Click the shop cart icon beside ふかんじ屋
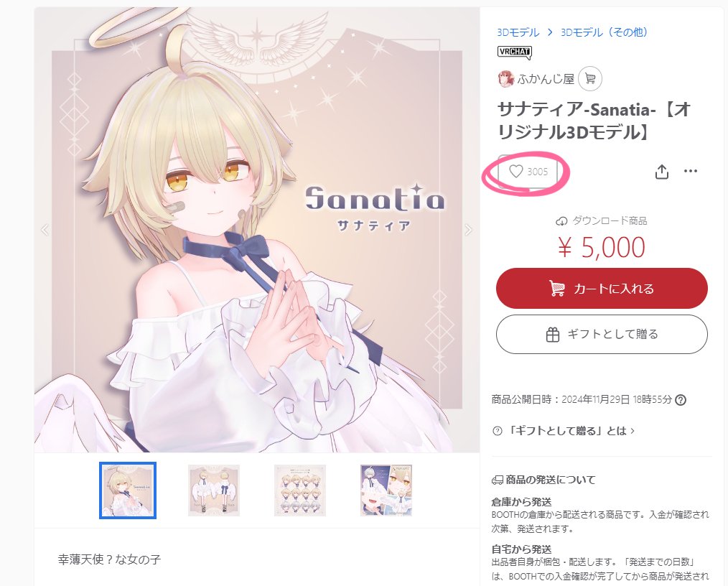Screen dimensions: 728x586 (590, 78)
